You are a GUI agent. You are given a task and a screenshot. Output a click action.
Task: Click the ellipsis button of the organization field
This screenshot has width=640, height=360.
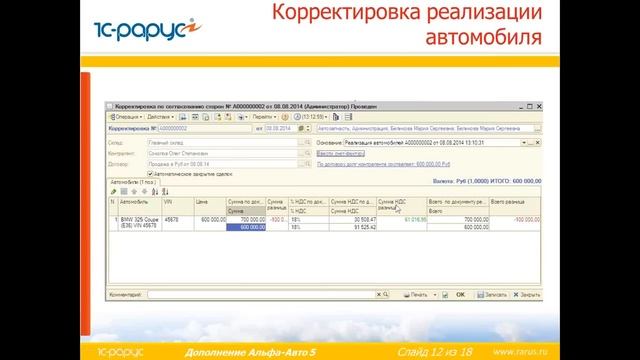[538, 129]
